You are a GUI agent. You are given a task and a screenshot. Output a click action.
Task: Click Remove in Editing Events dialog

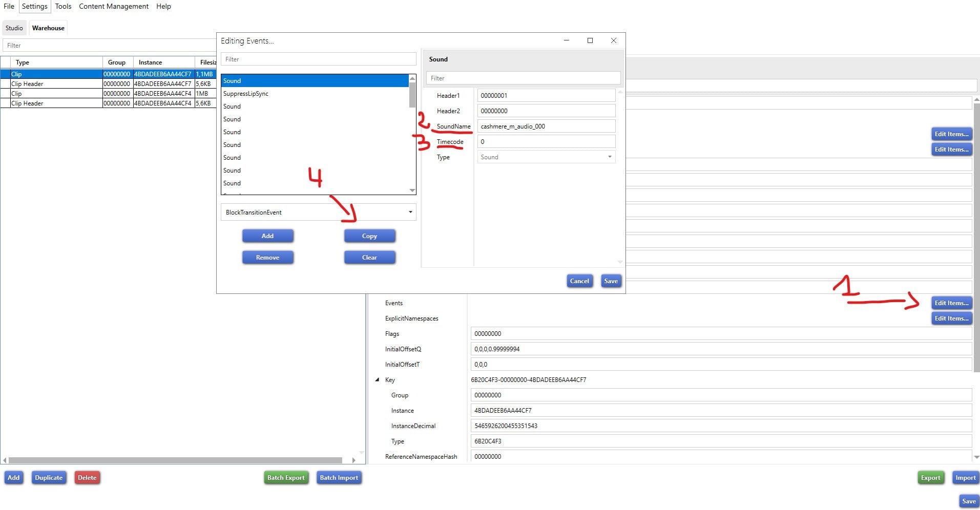(x=267, y=258)
